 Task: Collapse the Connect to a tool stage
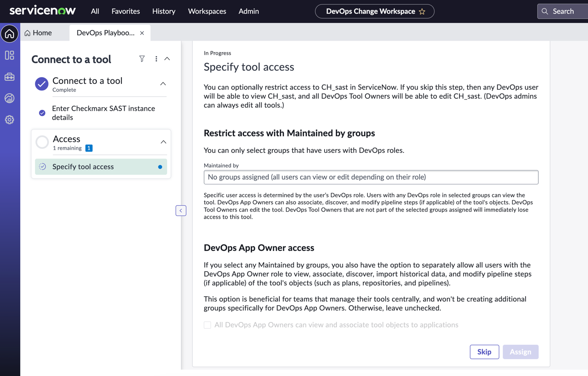pos(163,84)
